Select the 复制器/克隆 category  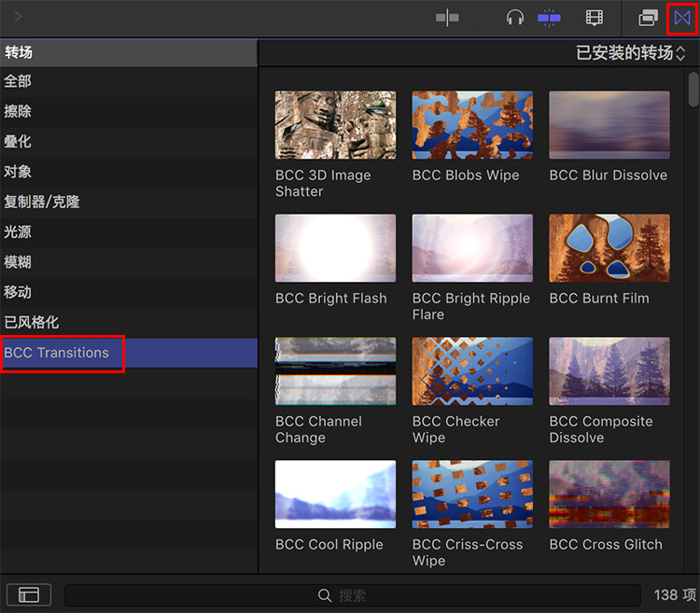129,202
